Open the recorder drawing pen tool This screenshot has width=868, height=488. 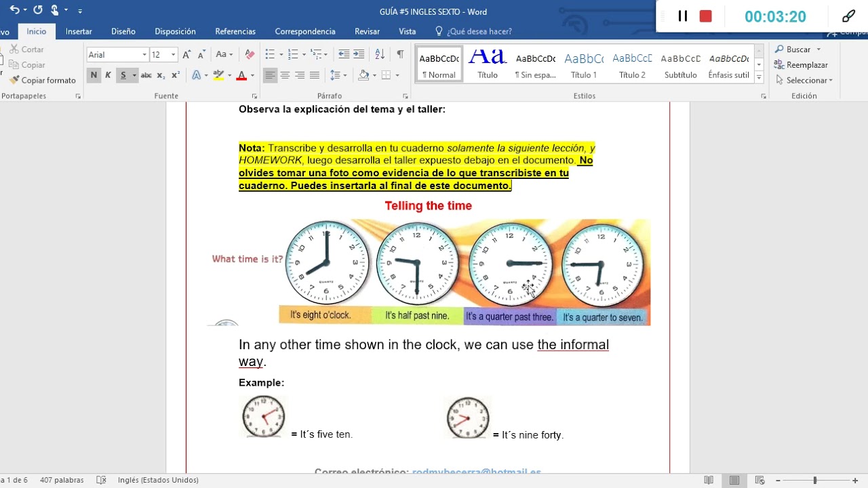(848, 16)
